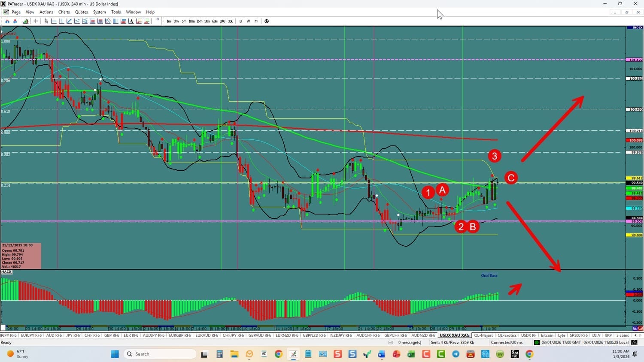Select the arrow pointer tool
Image resolution: width=644 pixels, height=362 pixels.
pos(46,21)
